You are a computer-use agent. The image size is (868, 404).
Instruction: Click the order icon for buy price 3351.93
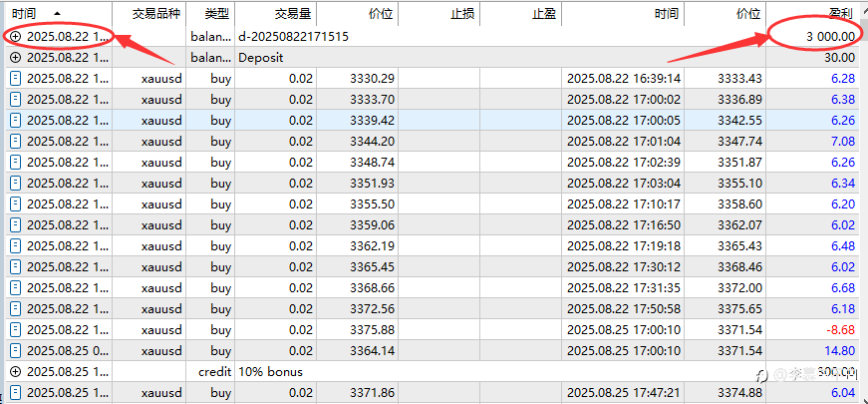[x=15, y=183]
